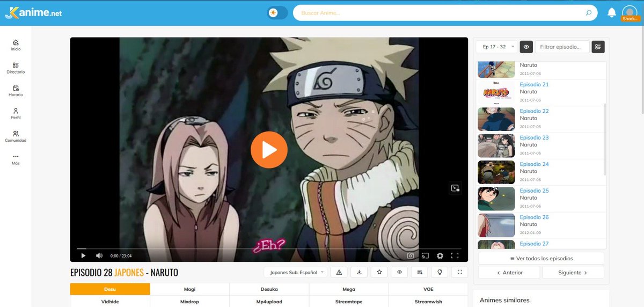Enter player fullscreen mode
This screenshot has width=644, height=307.
(x=455, y=256)
